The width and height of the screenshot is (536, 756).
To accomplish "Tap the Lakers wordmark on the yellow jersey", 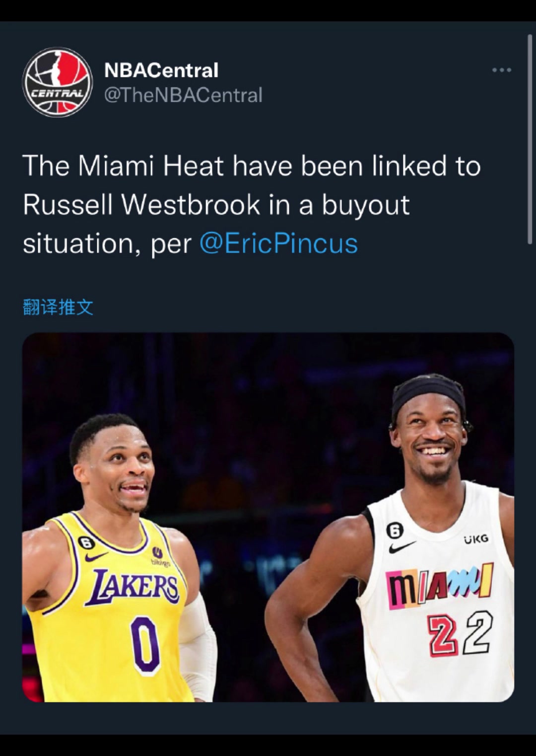I will point(133,587).
